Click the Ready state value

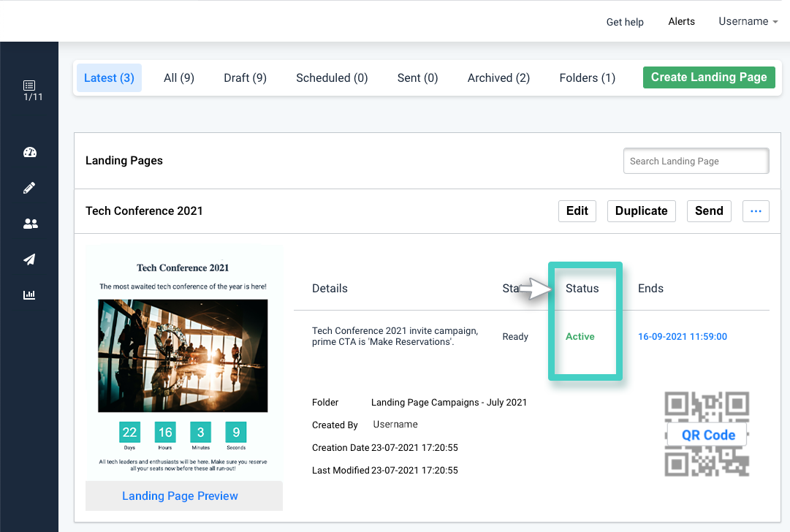515,337
